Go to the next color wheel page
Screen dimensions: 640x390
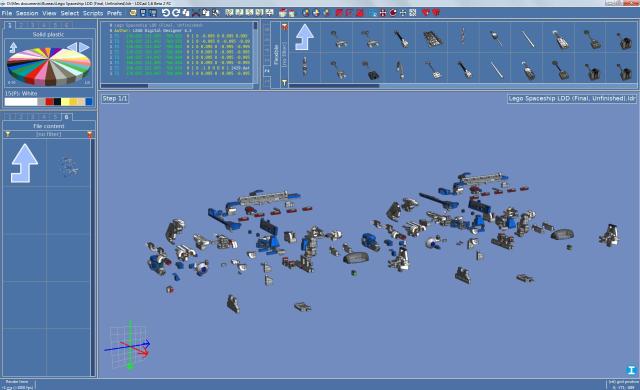84,47
